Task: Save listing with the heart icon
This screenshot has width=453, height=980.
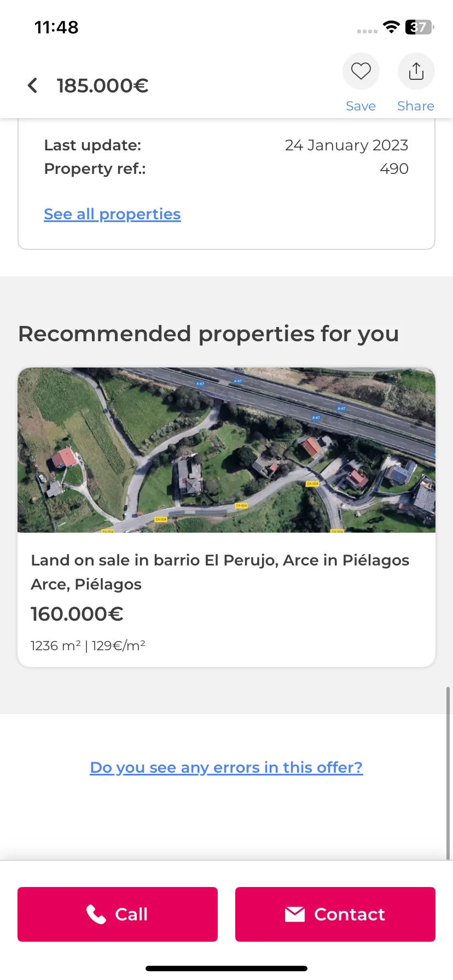Action: [361, 71]
